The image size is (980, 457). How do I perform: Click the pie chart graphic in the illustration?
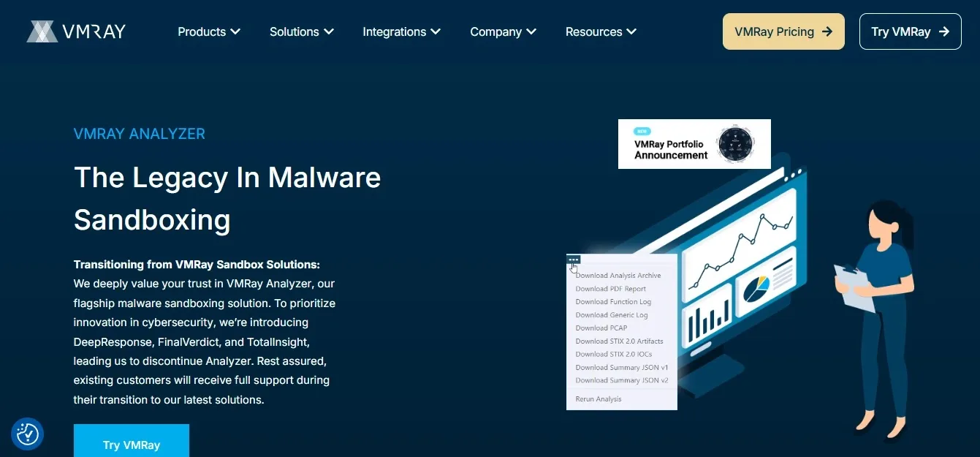(756, 289)
